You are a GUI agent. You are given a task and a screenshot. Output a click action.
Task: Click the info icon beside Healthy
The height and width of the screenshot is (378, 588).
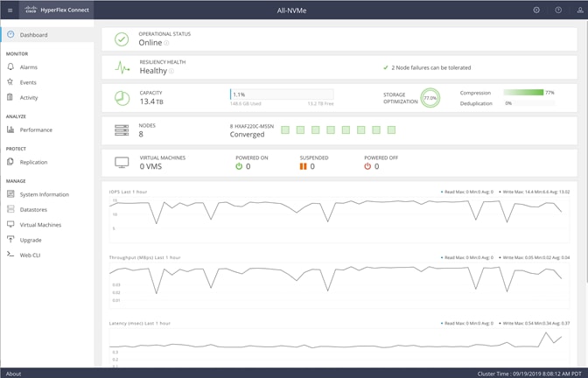(171, 71)
